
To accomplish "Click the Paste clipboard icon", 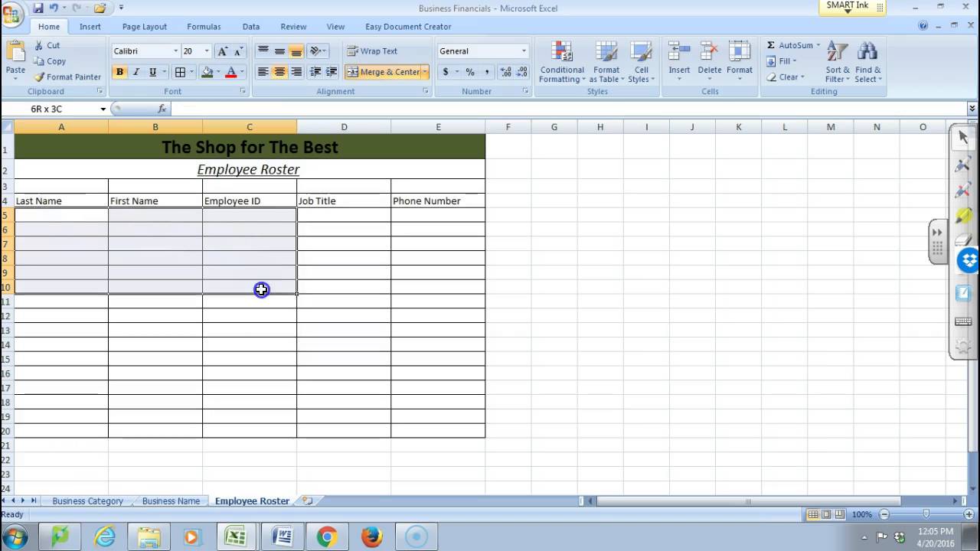I will pos(15,54).
